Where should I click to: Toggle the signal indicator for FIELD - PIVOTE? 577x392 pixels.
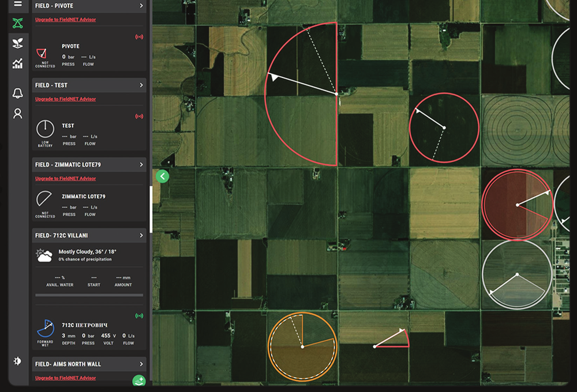tap(140, 36)
